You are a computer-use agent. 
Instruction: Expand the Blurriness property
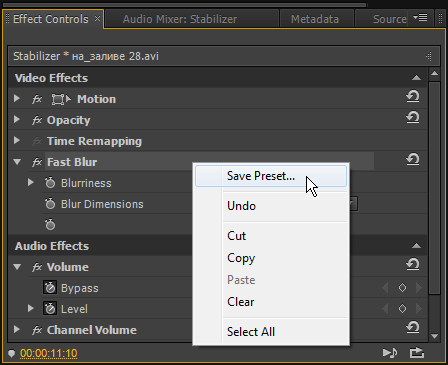click(x=31, y=183)
